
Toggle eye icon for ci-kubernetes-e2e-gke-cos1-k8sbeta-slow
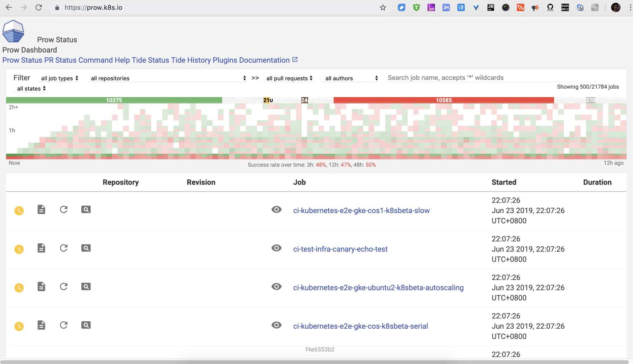coord(276,210)
